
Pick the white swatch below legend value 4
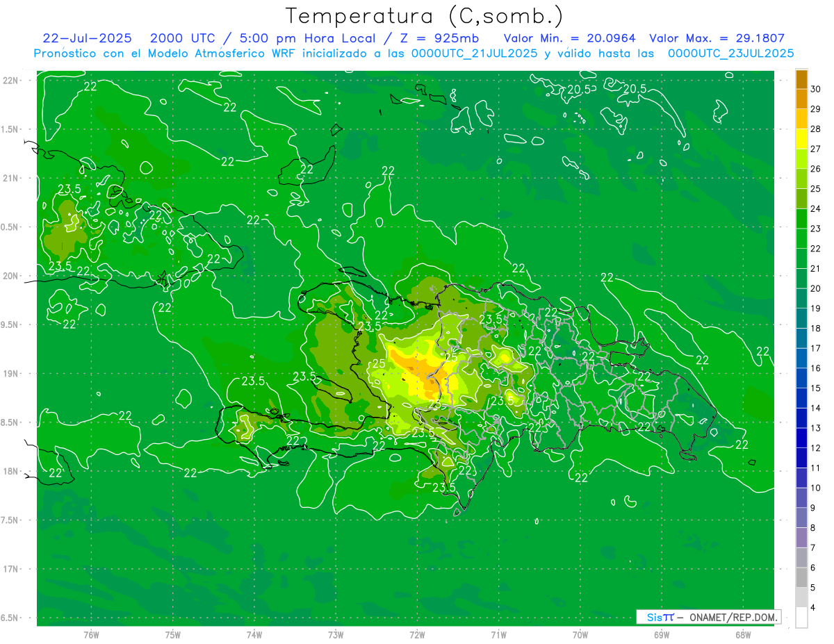coord(801,618)
